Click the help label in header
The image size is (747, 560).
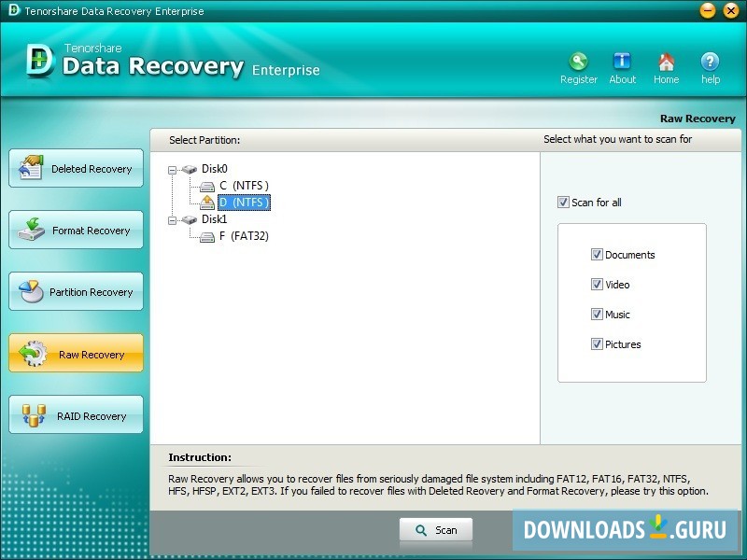[711, 79]
